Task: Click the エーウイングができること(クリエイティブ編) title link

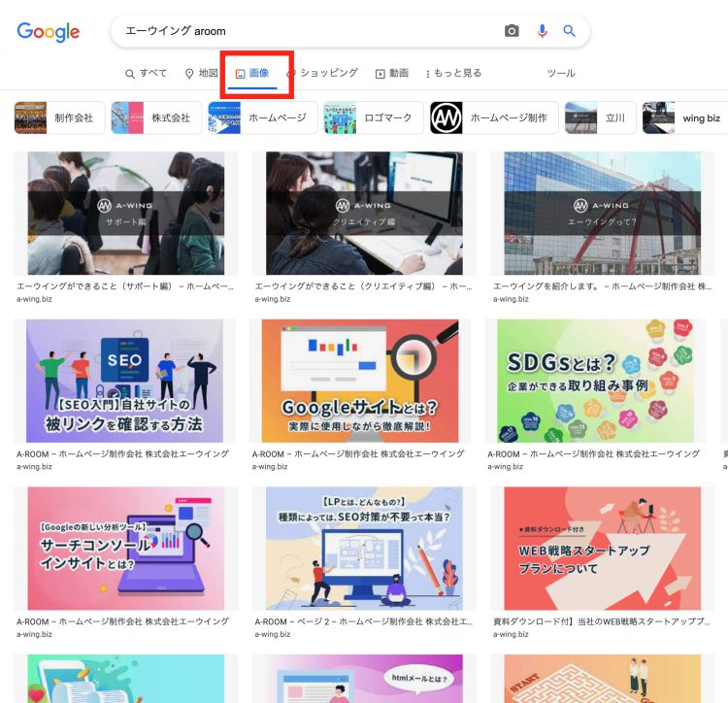Action: coord(363,286)
